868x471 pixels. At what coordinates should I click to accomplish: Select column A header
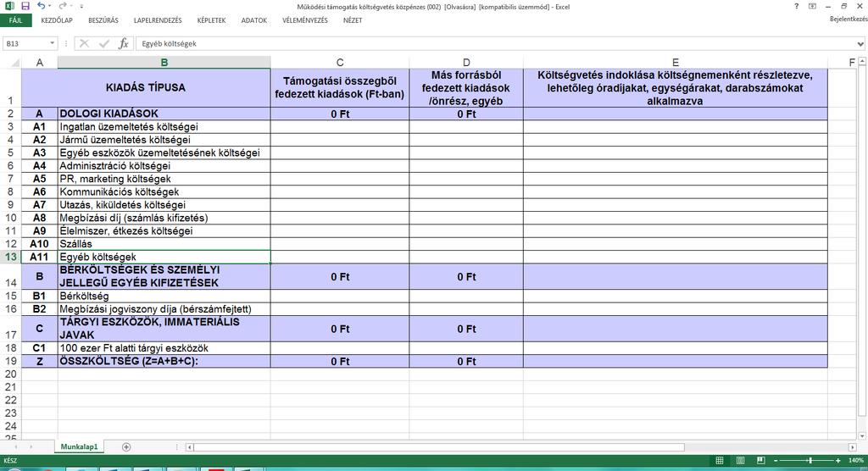point(39,63)
